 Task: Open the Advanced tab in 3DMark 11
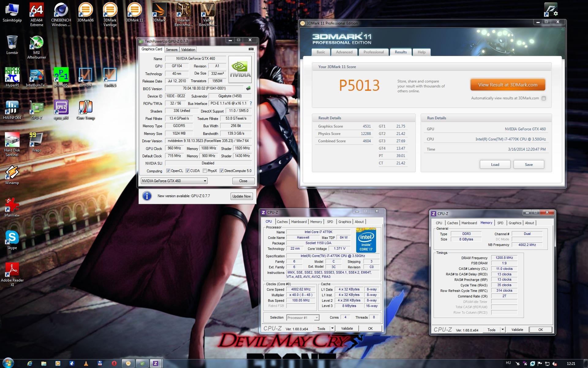pos(344,52)
